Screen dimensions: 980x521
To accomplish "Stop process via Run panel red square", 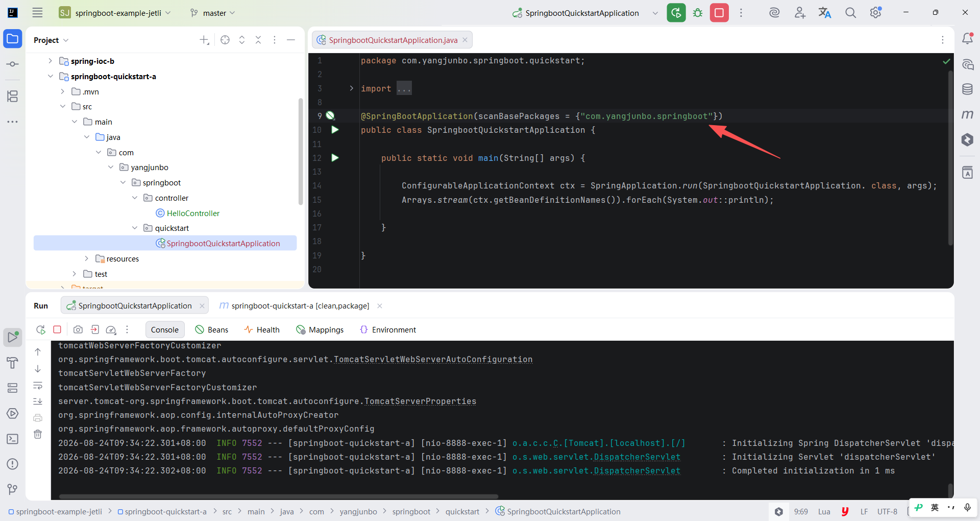I will [x=57, y=330].
